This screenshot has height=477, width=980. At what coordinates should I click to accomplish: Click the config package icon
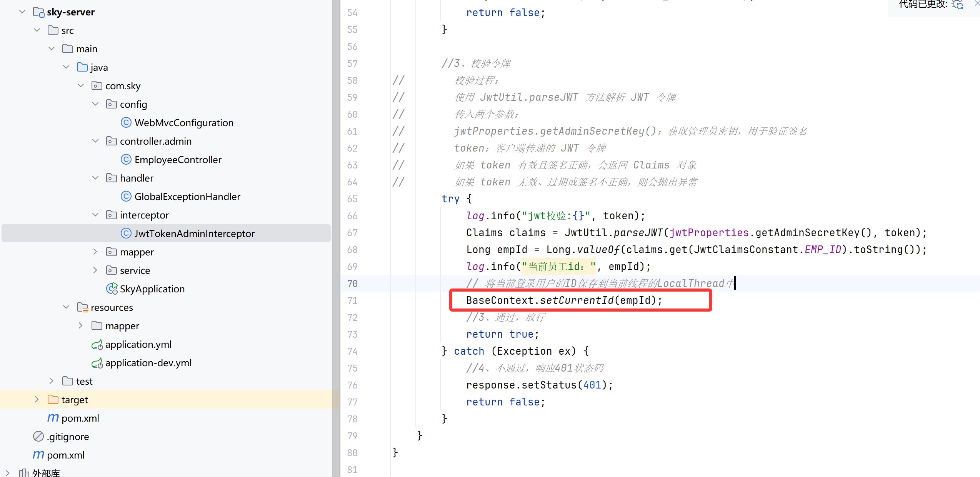112,104
